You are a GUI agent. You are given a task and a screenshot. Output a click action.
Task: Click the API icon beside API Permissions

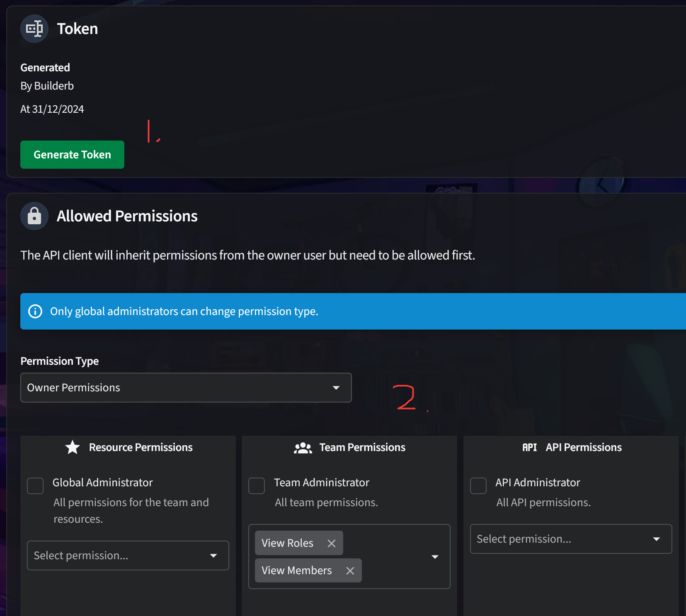tap(529, 447)
